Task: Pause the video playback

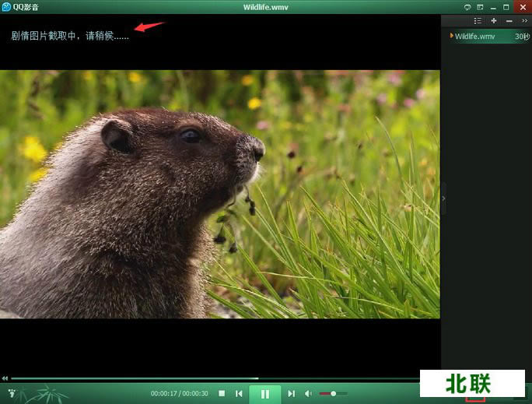Action: click(265, 394)
